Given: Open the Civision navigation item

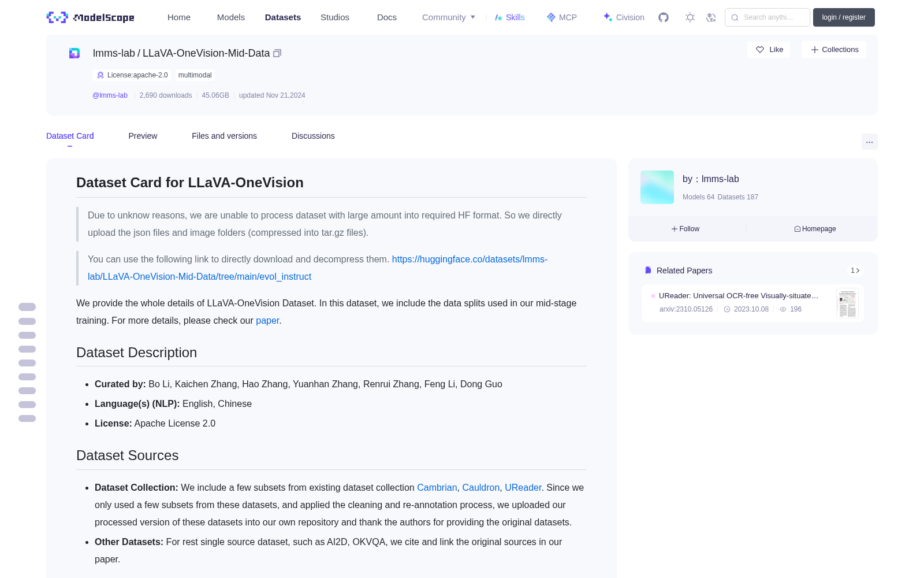Looking at the screenshot, I should point(624,17).
